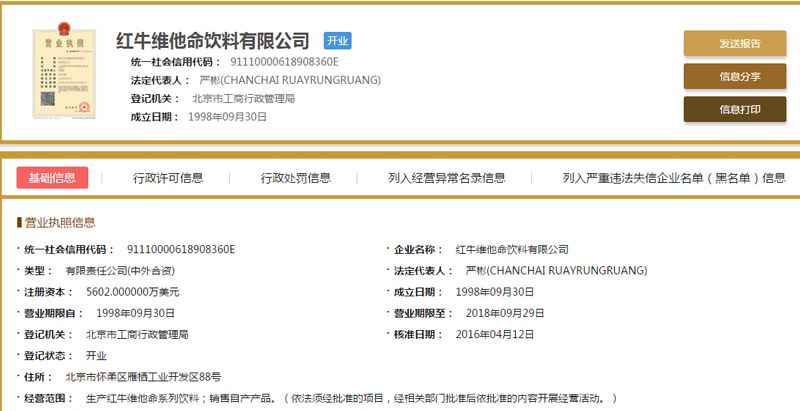Viewport: 800px width, 411px height.
Task: Click the 经营范围 description text
Action: tap(352, 398)
